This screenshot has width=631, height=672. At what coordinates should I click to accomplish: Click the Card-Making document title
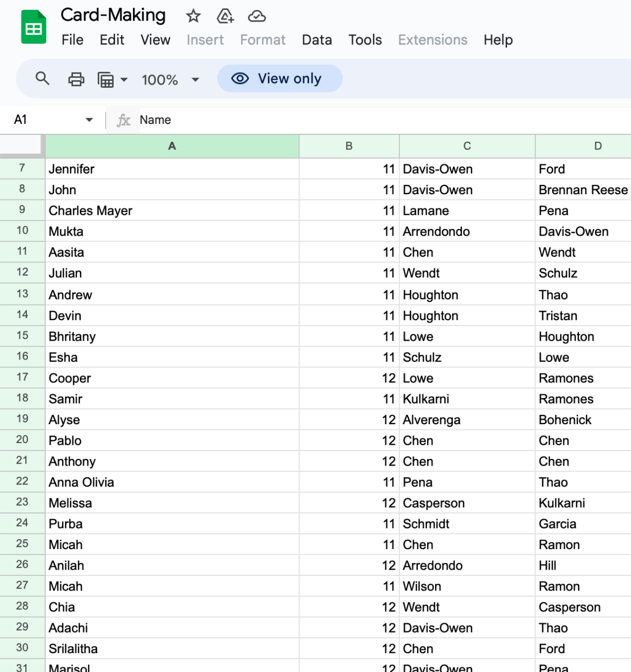point(113,15)
